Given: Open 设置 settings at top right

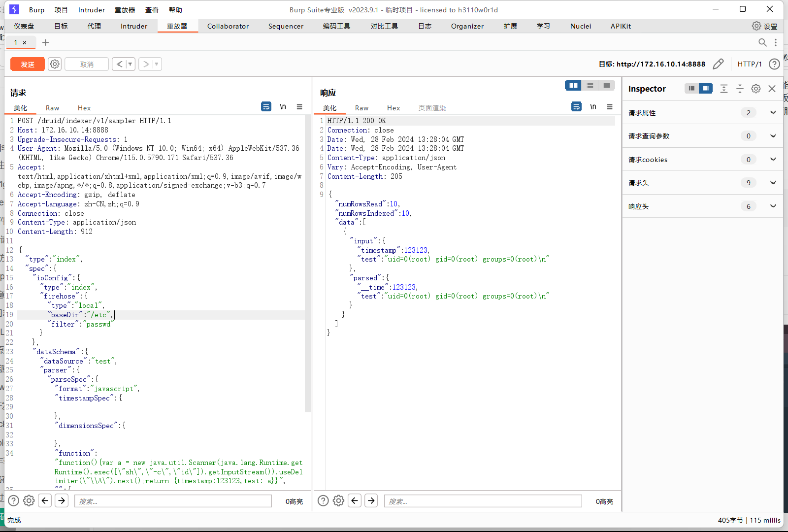Looking at the screenshot, I should [x=764, y=26].
